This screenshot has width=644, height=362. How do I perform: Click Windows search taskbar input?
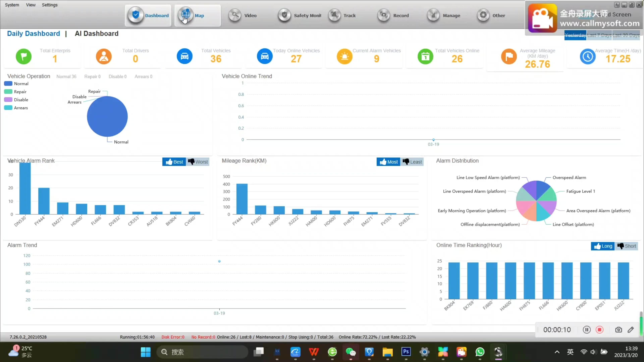click(203, 352)
